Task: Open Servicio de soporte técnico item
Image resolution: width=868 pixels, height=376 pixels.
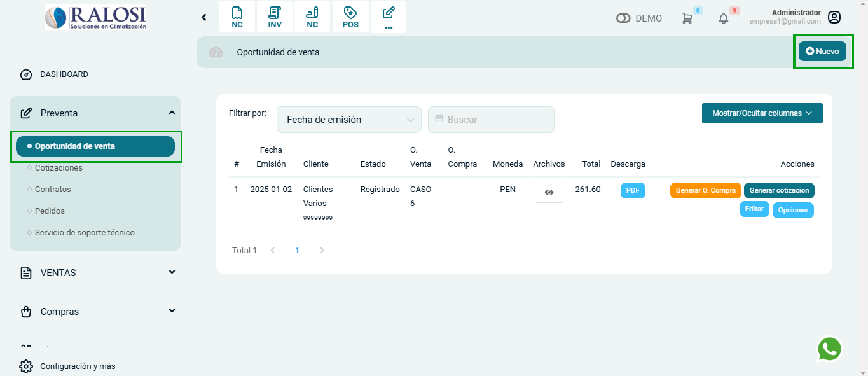Action: tap(85, 232)
